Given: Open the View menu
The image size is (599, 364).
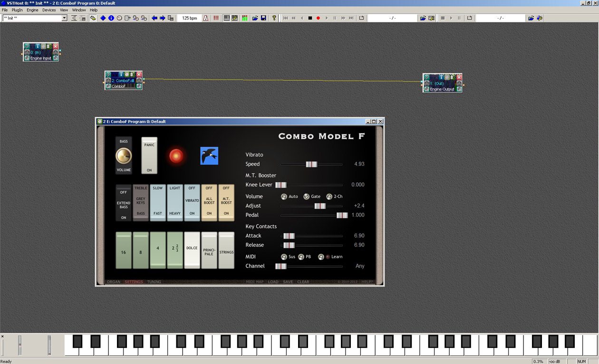Looking at the screenshot, I should coord(64,10).
